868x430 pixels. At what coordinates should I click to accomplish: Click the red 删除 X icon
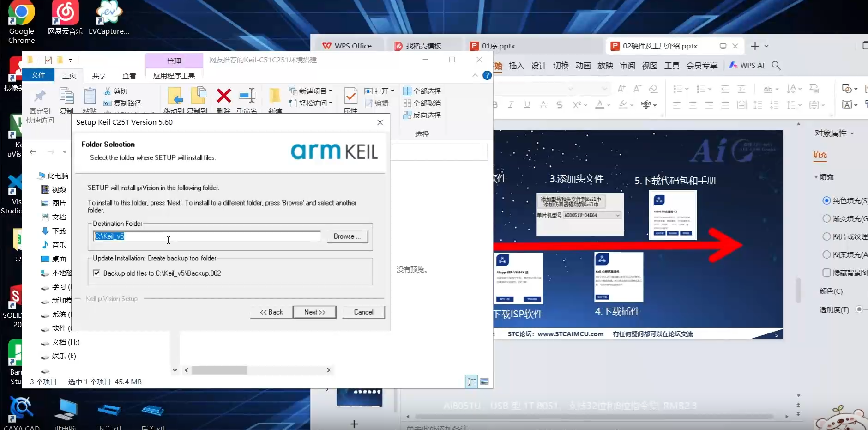224,96
